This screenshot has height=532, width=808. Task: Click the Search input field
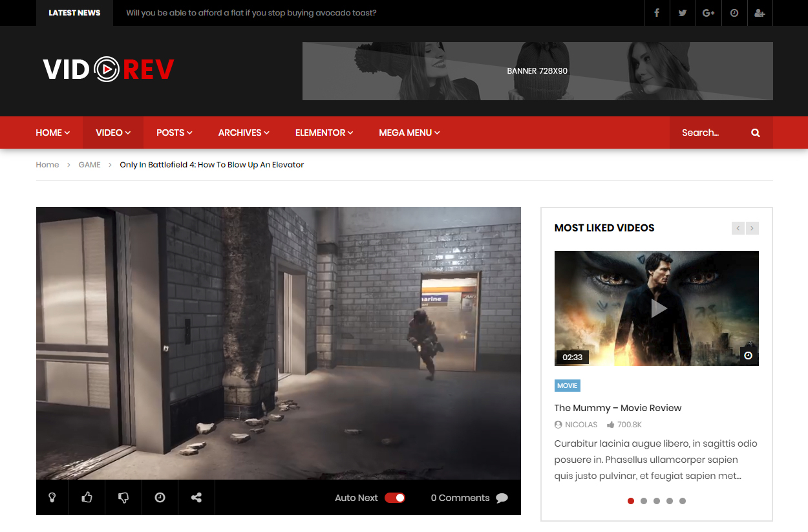click(x=708, y=133)
